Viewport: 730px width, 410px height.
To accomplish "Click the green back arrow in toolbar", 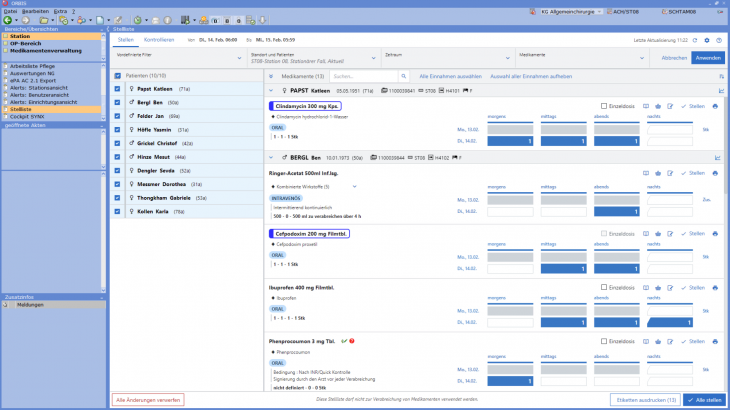I will (x=9, y=20).
